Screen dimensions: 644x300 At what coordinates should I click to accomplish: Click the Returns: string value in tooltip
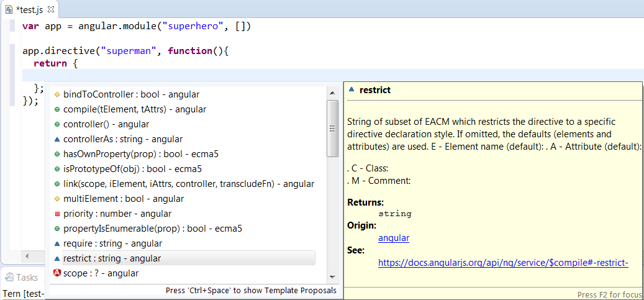click(x=395, y=214)
